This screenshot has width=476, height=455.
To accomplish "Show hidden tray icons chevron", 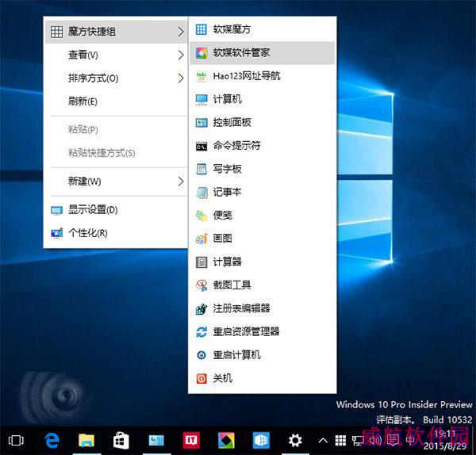I will (324, 441).
